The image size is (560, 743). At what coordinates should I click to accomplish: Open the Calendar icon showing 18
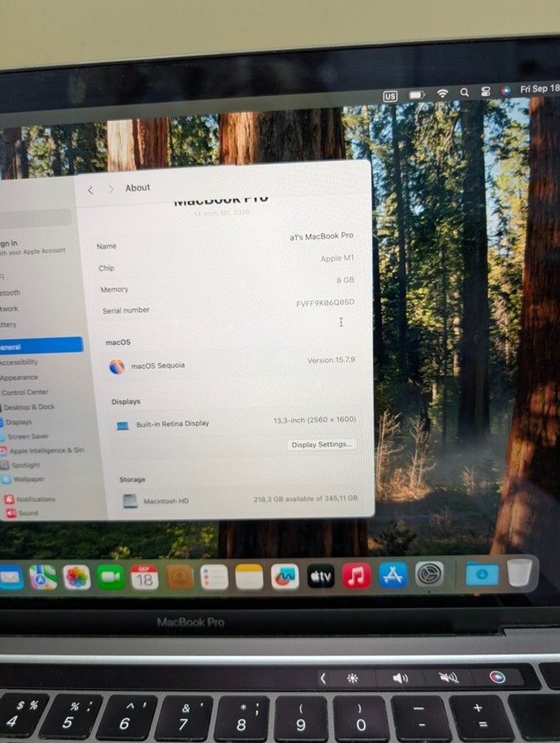[144, 577]
